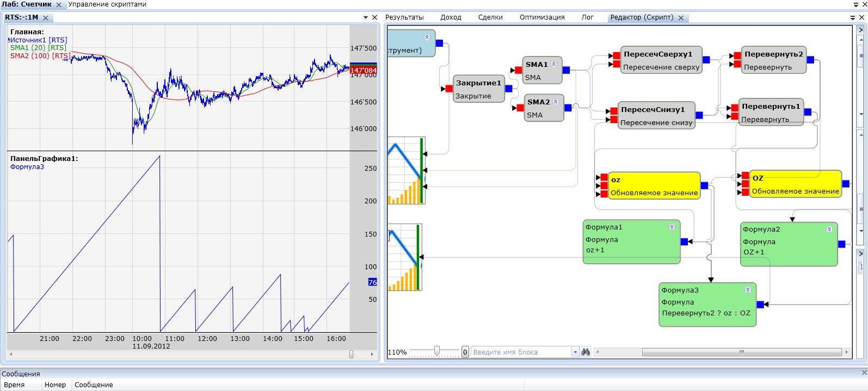Click the SMA1 (20) [RTS] legend entry
Screen dimensions: 868x391
coord(39,48)
